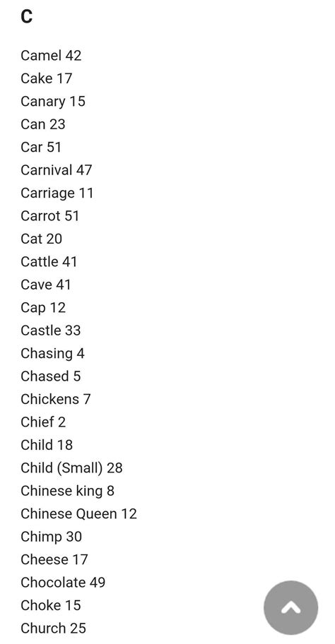Screen dimensions: 335x644
Task: Select the Castle 33 entry
Action: [x=51, y=330]
